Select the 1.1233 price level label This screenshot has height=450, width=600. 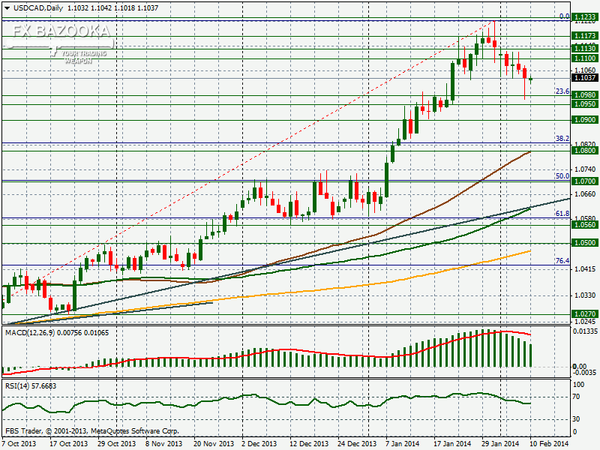pyautogui.click(x=585, y=17)
